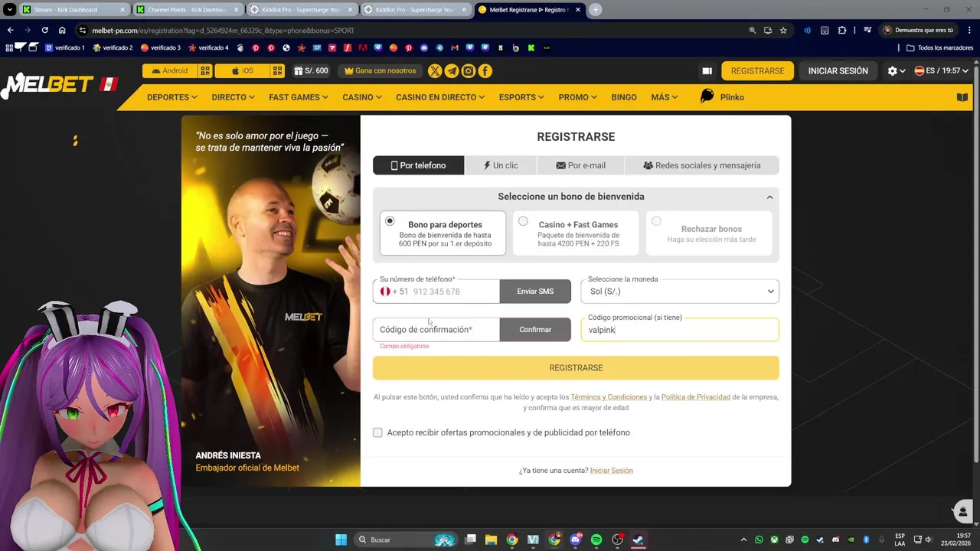
Task: Open the Plinko game link
Action: click(723, 97)
